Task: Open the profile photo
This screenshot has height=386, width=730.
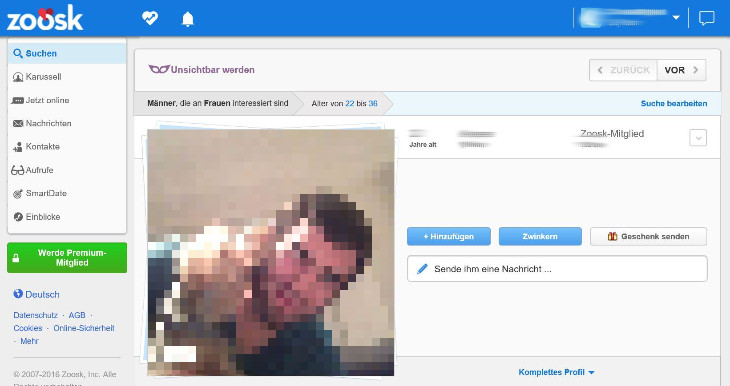Action: point(270,252)
